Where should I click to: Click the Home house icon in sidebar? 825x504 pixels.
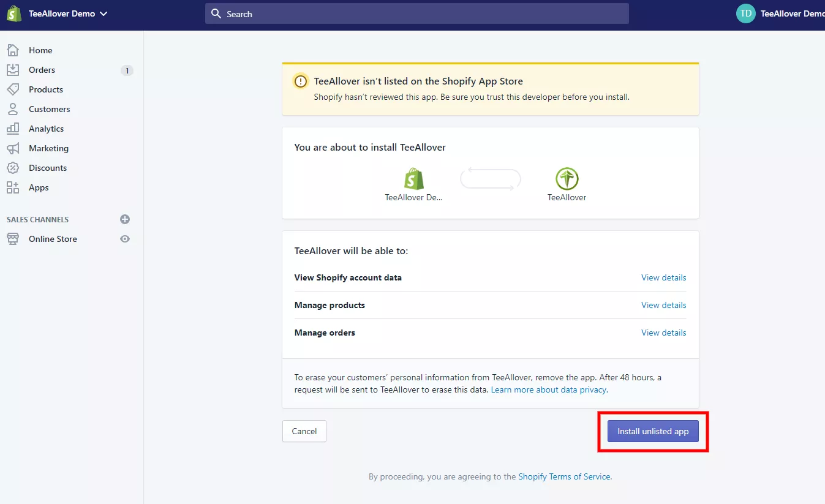(x=13, y=50)
